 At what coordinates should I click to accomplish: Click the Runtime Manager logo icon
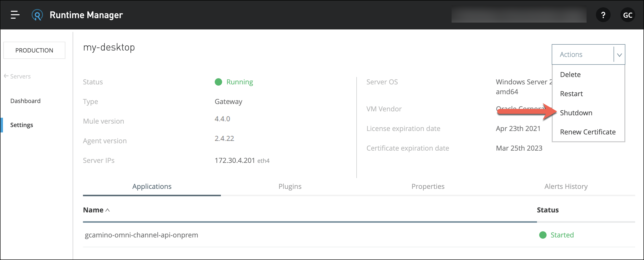37,15
